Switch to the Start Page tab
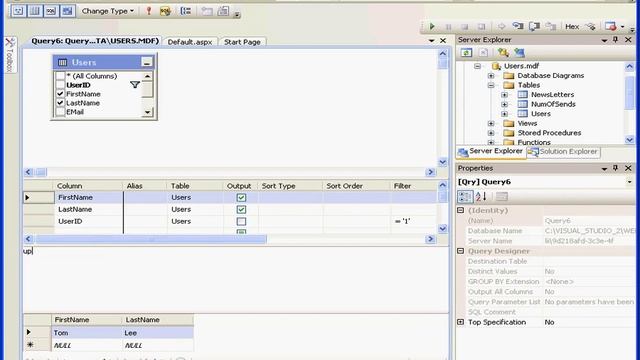 pyautogui.click(x=242, y=42)
